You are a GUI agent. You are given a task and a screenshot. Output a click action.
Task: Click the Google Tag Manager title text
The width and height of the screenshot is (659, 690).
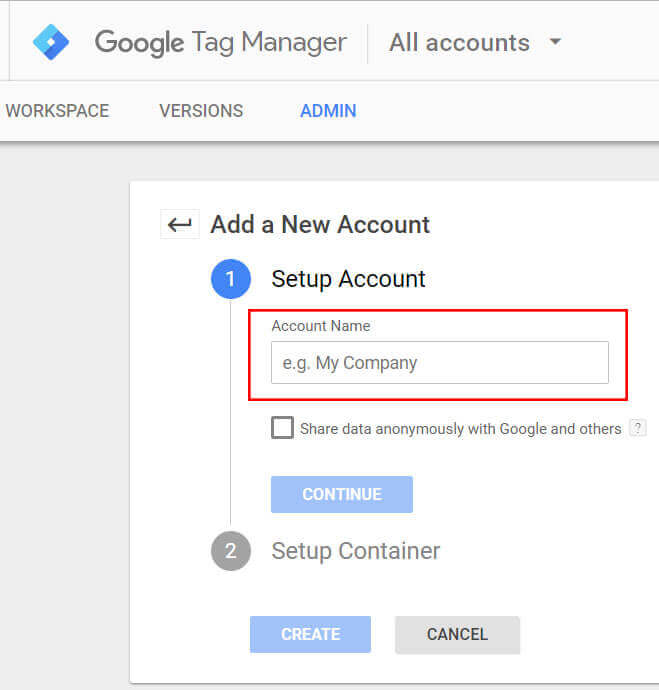pyautogui.click(x=220, y=42)
